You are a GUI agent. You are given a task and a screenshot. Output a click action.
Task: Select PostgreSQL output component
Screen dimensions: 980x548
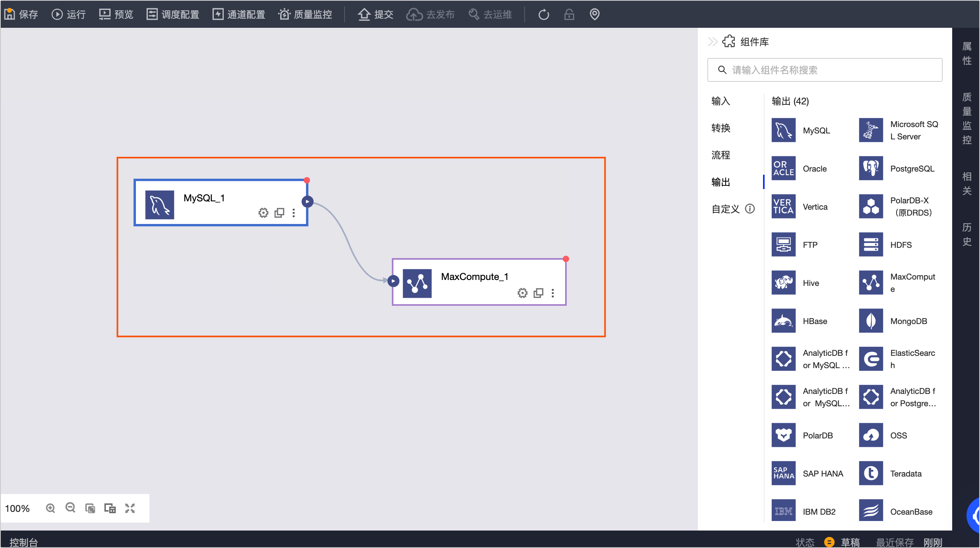(897, 168)
